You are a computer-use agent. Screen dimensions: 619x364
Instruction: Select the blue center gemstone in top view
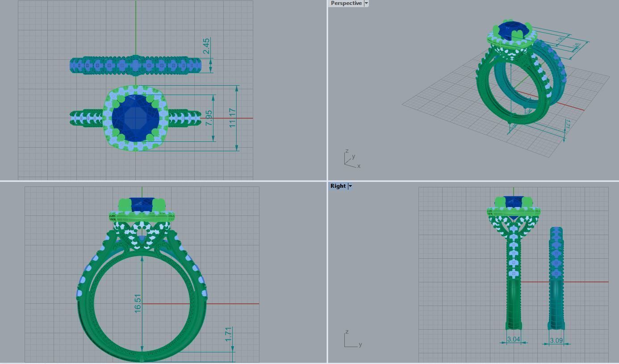click(x=135, y=117)
